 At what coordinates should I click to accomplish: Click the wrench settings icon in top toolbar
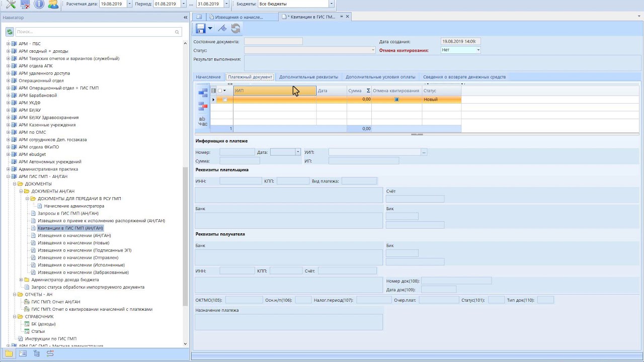pos(10,4)
